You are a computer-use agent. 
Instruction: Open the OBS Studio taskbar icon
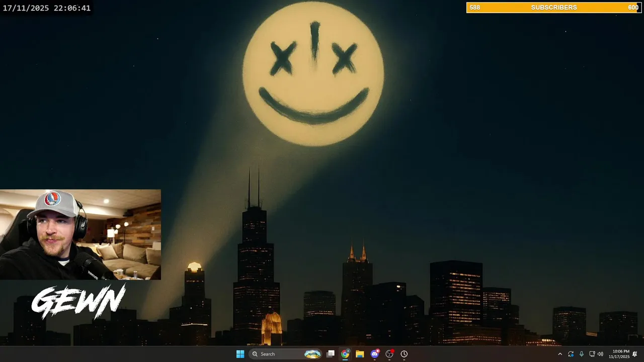389,354
